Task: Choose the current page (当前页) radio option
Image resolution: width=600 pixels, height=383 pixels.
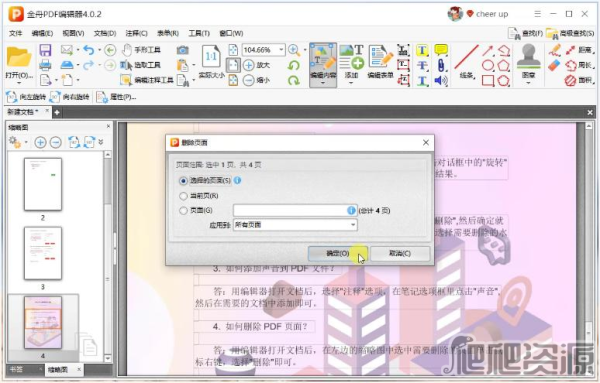Action: [183, 196]
